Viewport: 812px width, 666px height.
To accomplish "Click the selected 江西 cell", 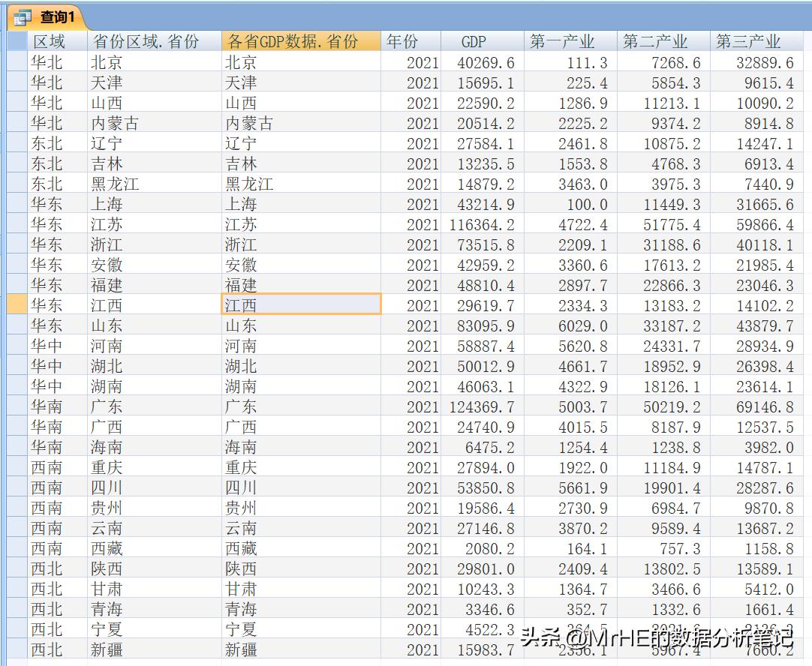I will tap(299, 304).
